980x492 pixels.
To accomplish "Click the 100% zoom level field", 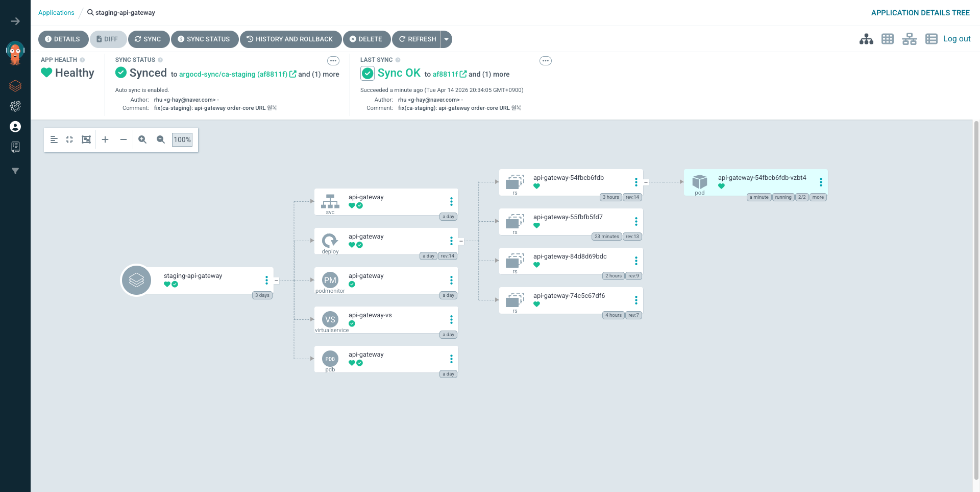I will point(182,139).
